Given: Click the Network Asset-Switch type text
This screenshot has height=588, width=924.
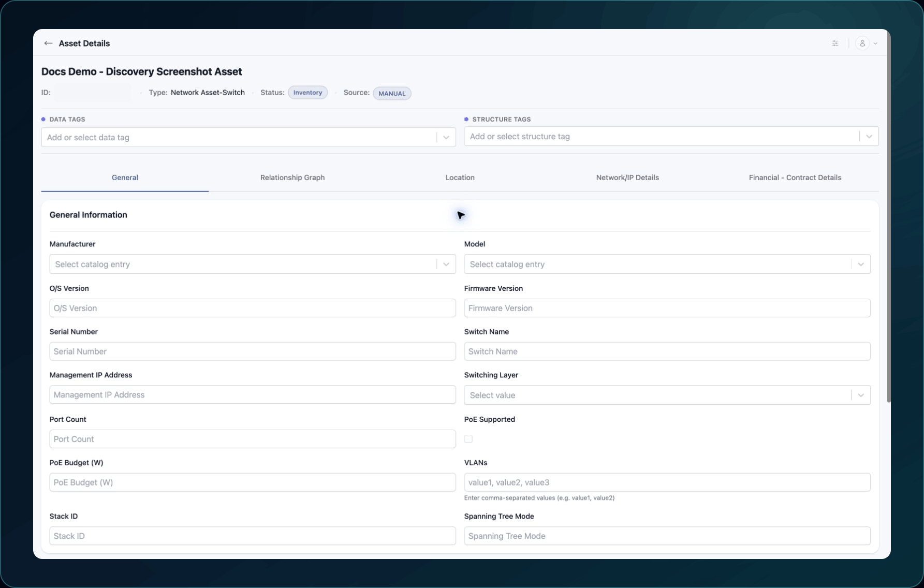Looking at the screenshot, I should (208, 93).
